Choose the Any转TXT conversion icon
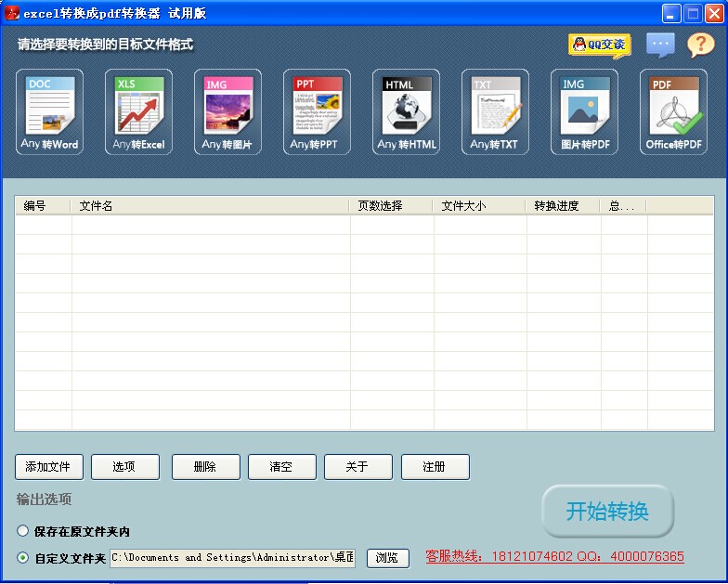The height and width of the screenshot is (584, 728). [x=495, y=112]
